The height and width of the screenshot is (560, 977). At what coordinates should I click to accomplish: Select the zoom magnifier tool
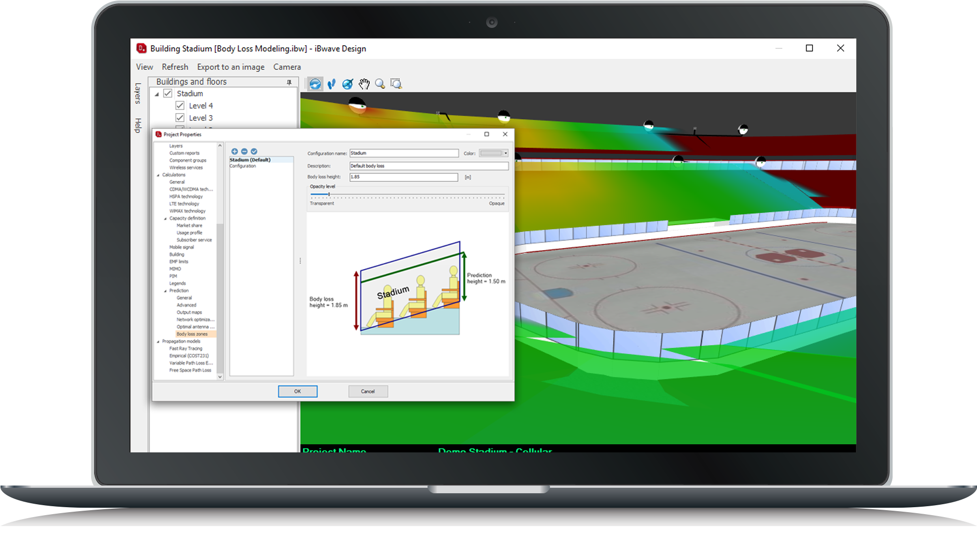tap(380, 84)
